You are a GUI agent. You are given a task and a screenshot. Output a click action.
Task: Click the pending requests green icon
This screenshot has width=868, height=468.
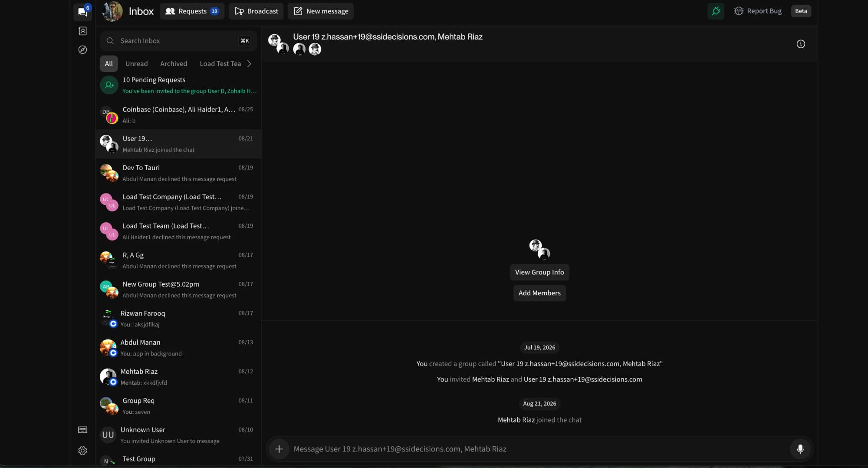click(109, 85)
